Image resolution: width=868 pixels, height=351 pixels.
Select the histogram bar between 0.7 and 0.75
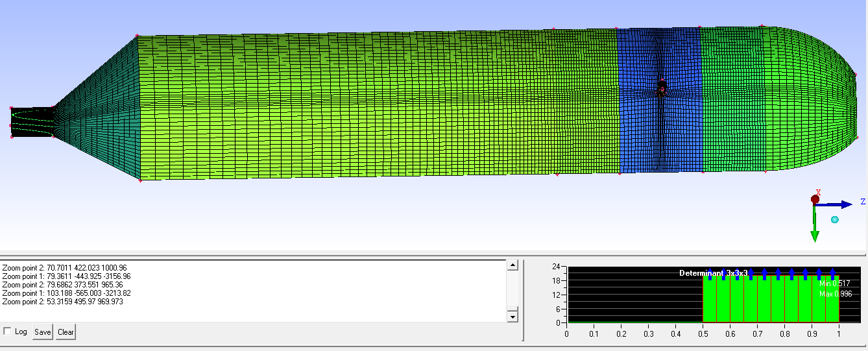coord(764,298)
